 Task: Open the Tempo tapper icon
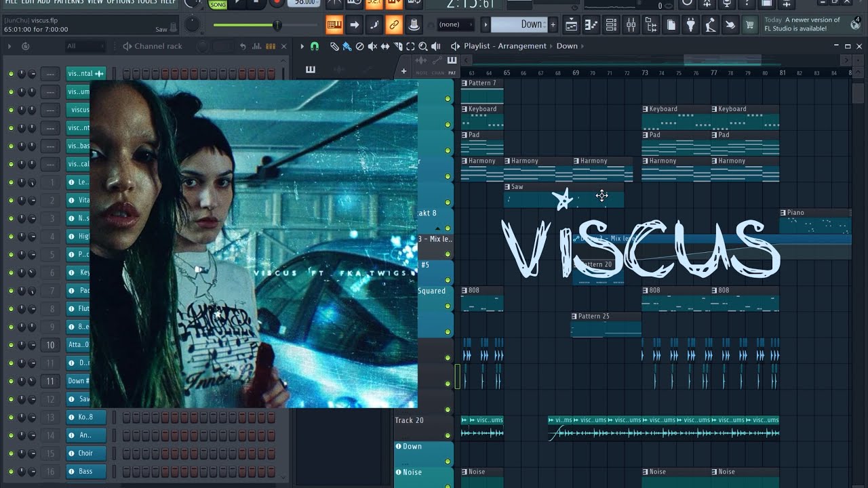tap(710, 25)
